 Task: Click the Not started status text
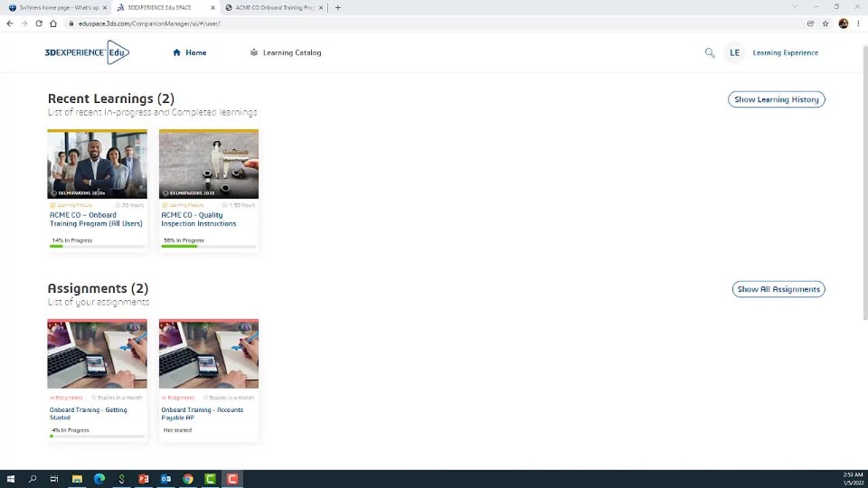coord(178,430)
